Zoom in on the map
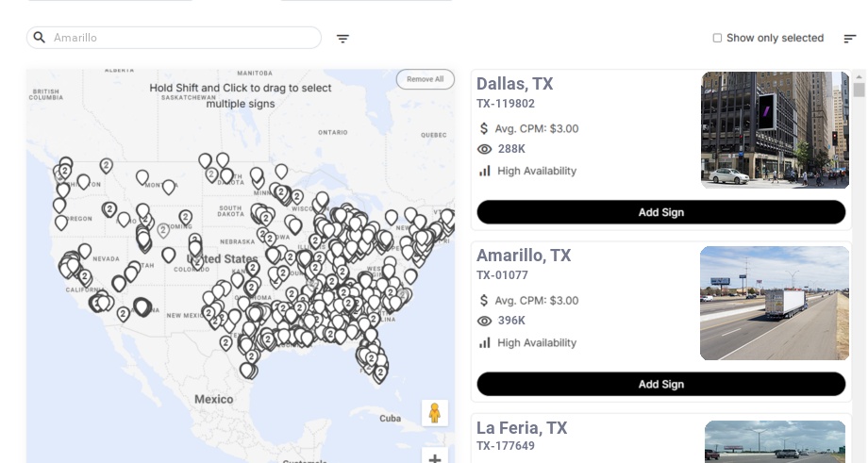Image resolution: width=868 pixels, height=463 pixels. tap(434, 458)
